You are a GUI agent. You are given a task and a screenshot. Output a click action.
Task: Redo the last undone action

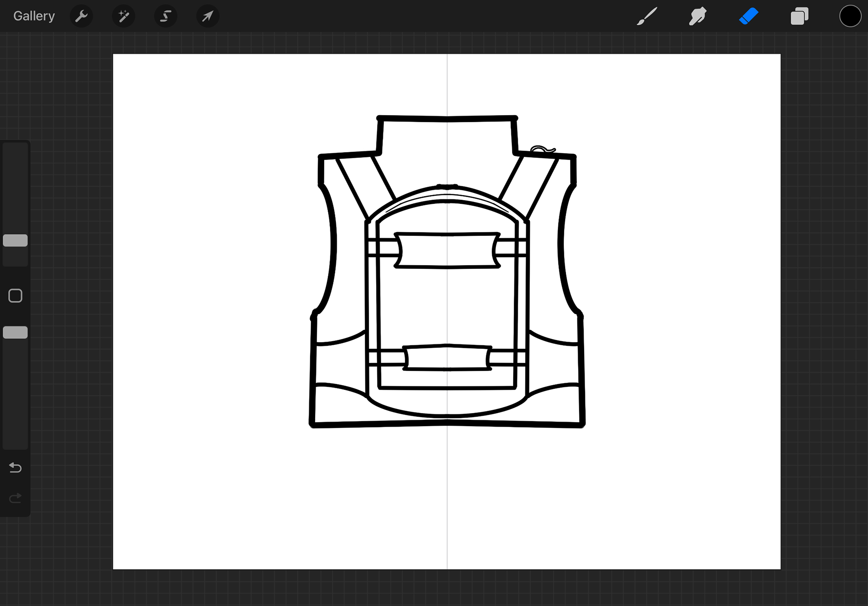pyautogui.click(x=15, y=498)
